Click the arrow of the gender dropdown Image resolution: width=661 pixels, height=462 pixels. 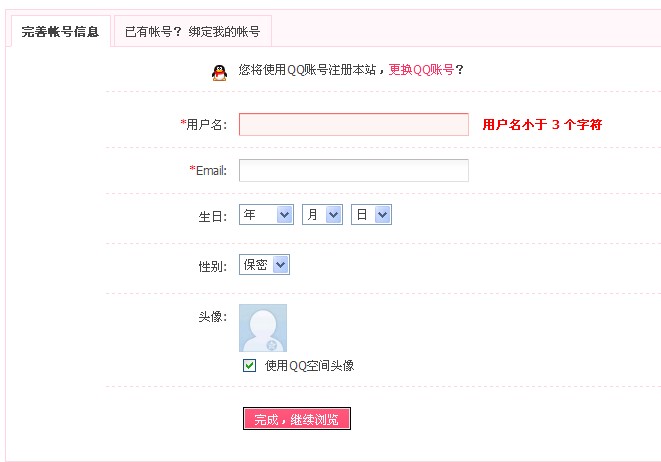click(280, 265)
